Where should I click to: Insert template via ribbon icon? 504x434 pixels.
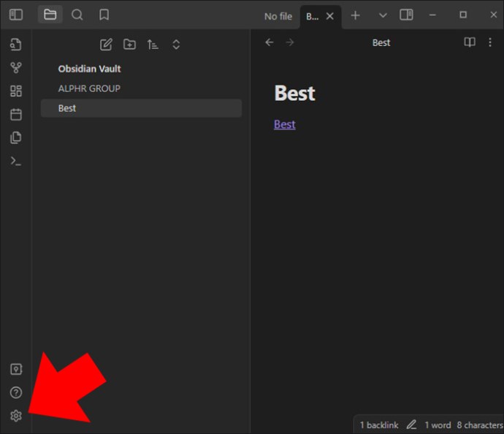[16, 137]
